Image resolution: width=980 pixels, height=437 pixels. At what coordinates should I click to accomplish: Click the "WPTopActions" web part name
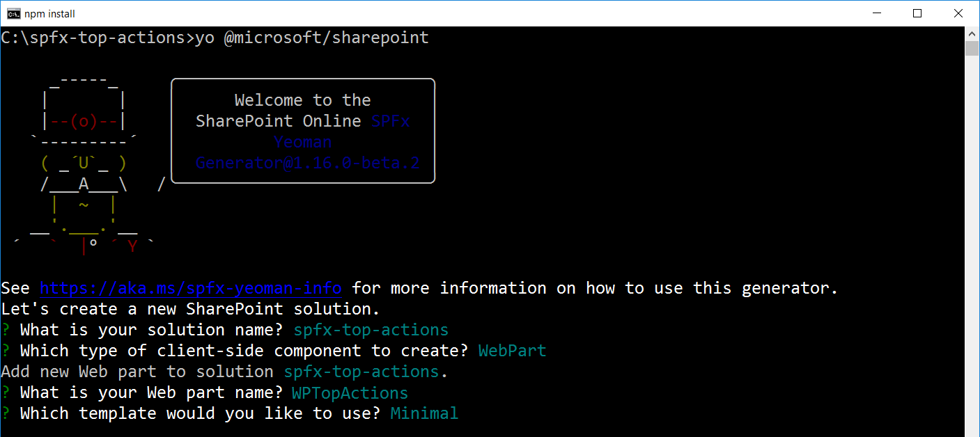point(350,392)
